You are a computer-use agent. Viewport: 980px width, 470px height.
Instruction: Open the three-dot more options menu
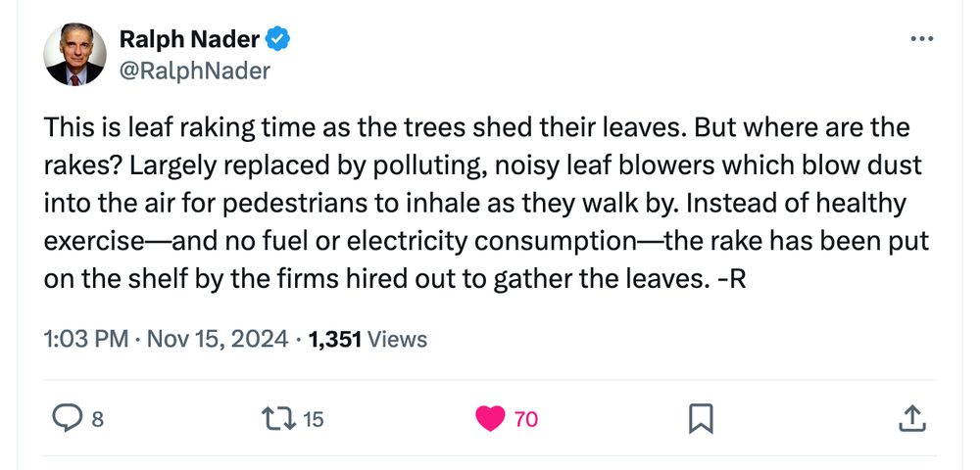coord(922,40)
